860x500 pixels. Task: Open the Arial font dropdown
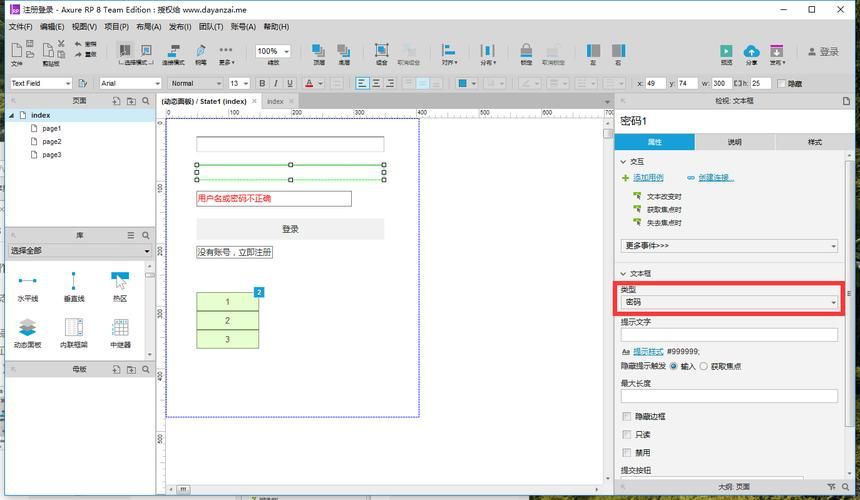pyautogui.click(x=131, y=83)
